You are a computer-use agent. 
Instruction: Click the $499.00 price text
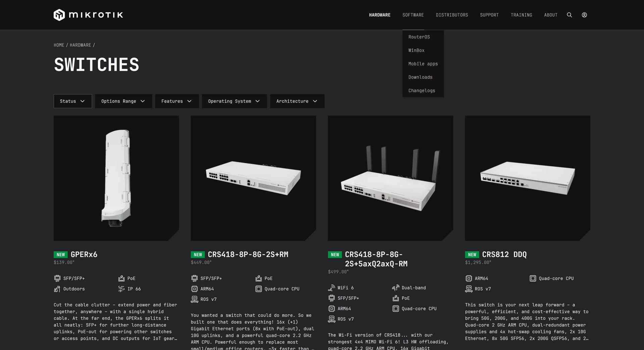[x=338, y=272]
